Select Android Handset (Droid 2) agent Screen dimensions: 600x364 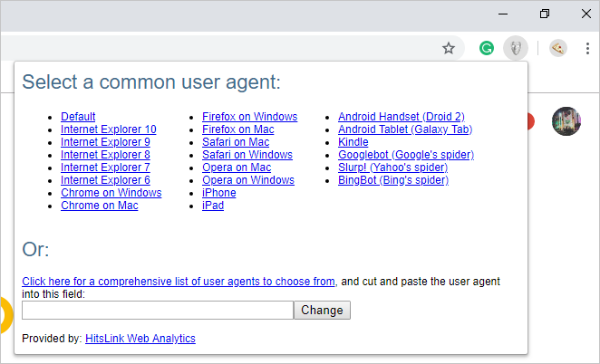coord(401,117)
